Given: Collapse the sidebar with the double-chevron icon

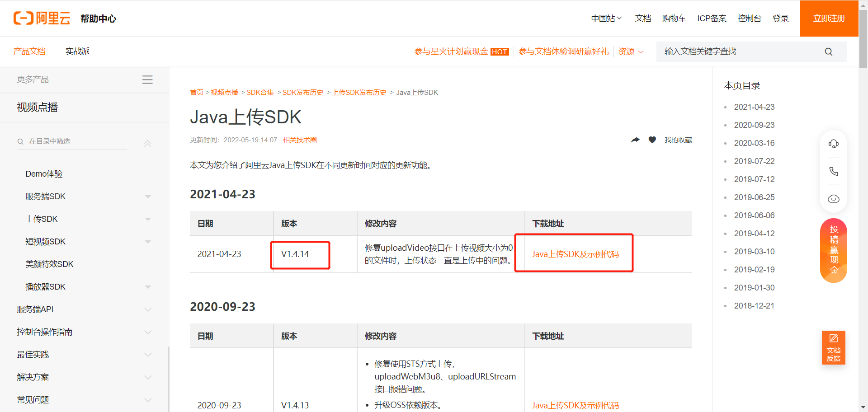Looking at the screenshot, I should pyautogui.click(x=147, y=144).
